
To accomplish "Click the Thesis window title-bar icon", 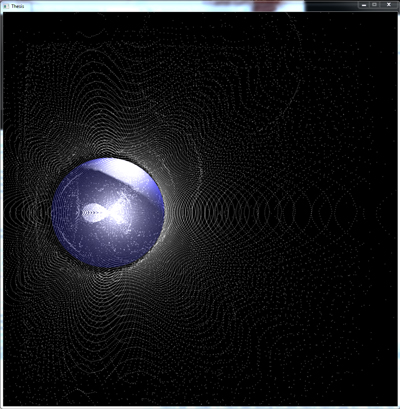I will point(6,6).
